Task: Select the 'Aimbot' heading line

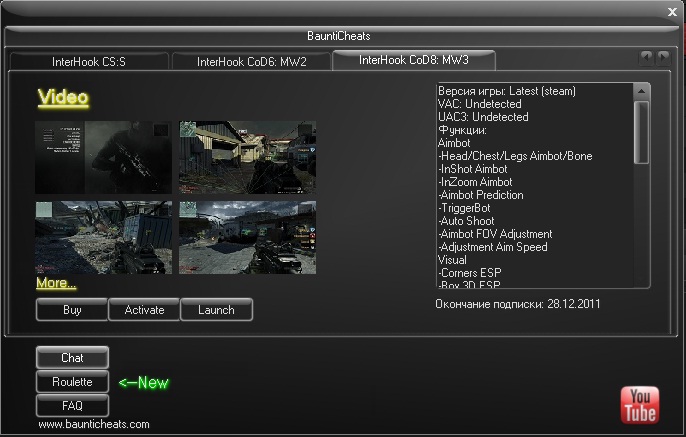Action: click(x=454, y=143)
